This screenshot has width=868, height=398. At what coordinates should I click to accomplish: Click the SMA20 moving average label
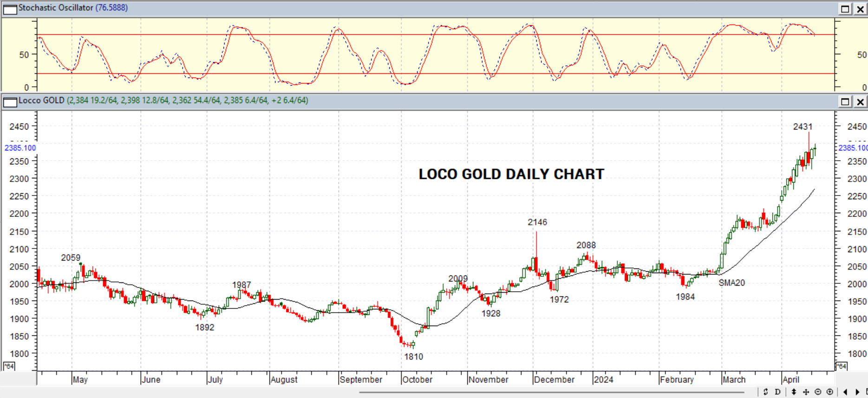tap(731, 283)
